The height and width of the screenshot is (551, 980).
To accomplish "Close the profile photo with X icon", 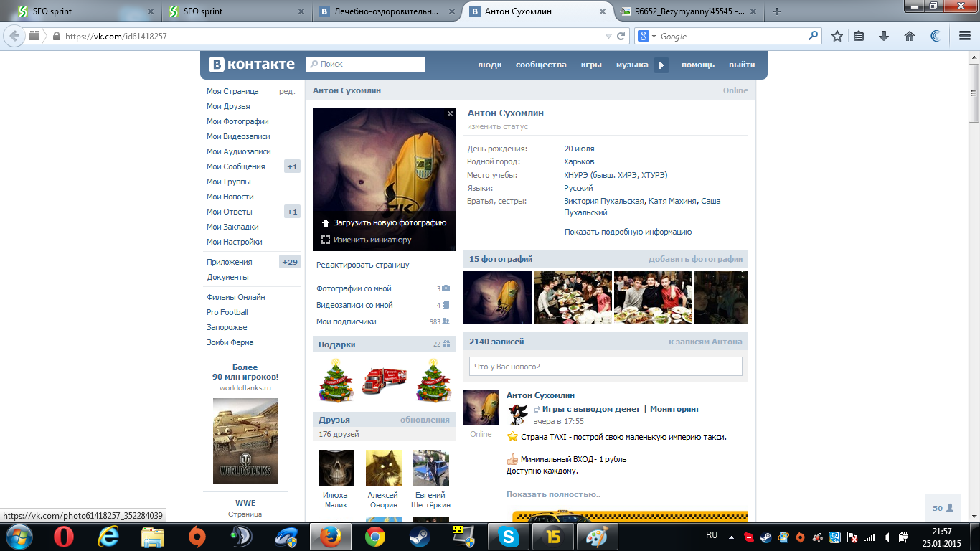I will pos(450,113).
